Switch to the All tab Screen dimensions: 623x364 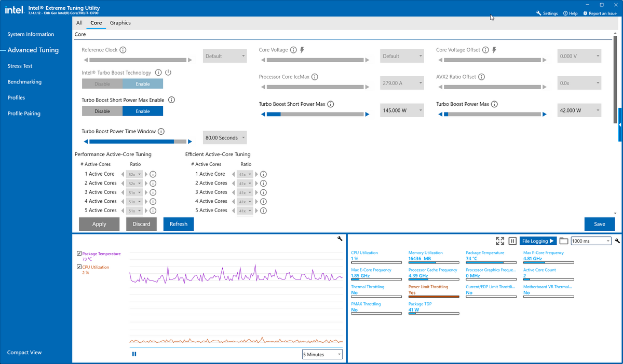(x=79, y=23)
